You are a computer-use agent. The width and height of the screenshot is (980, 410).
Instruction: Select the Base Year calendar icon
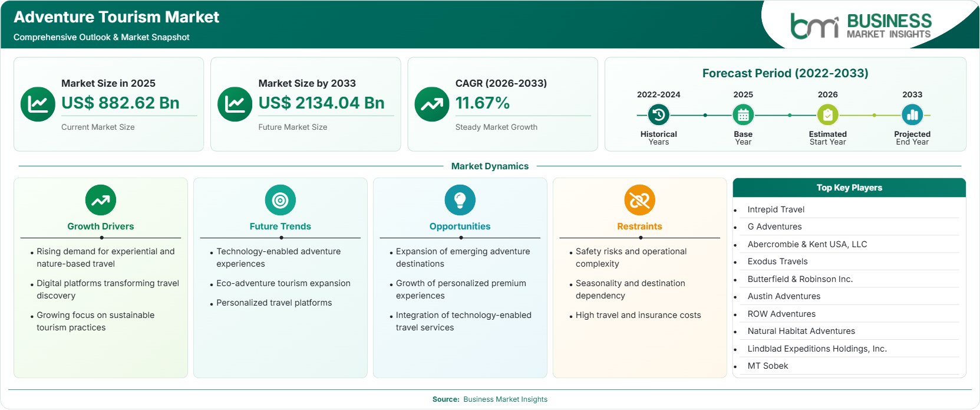click(x=743, y=115)
